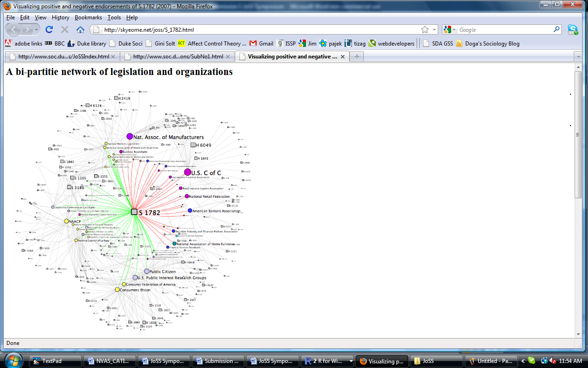Open the Bookmarks menu
The width and height of the screenshot is (588, 368).
coord(89,17)
